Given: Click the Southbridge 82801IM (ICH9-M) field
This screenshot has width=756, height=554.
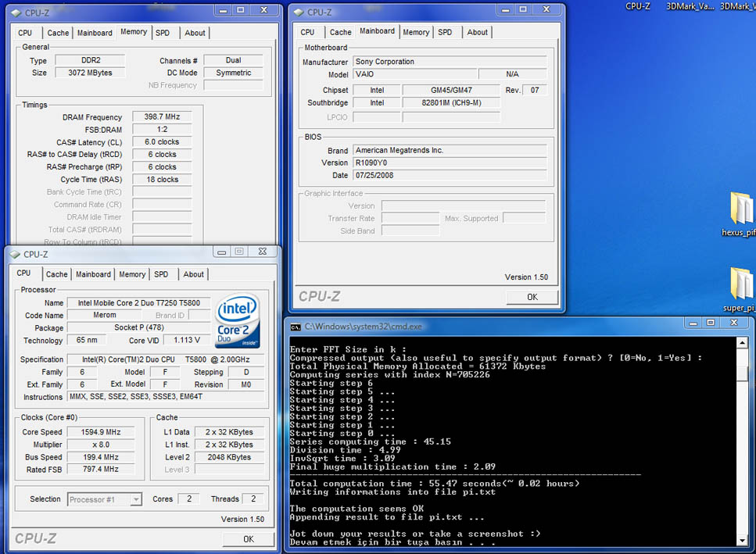Looking at the screenshot, I should [451, 102].
